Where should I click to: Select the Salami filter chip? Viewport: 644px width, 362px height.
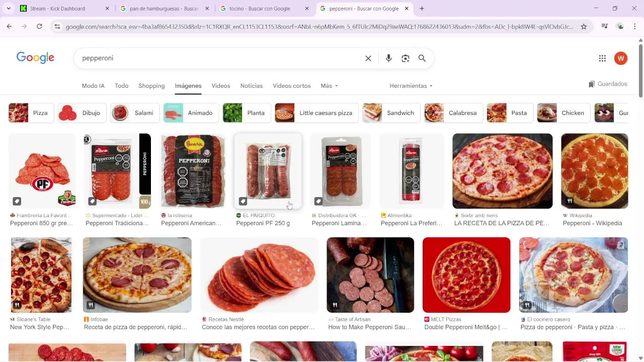(135, 113)
